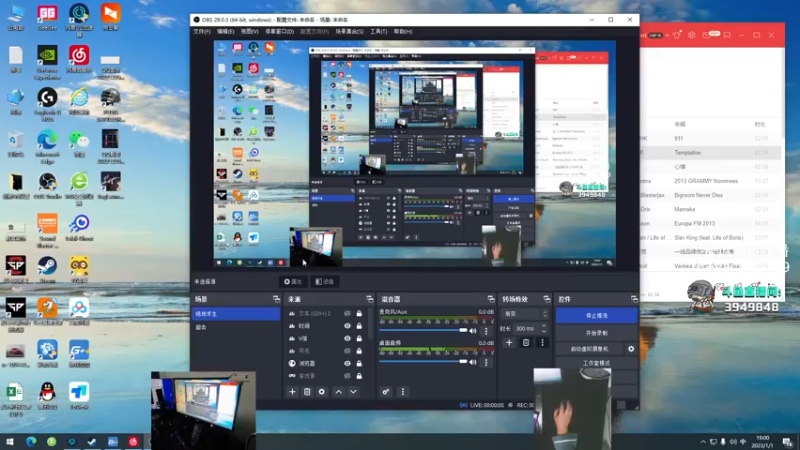Move source down with arrow icon
The height and width of the screenshot is (450, 800).
(353, 392)
